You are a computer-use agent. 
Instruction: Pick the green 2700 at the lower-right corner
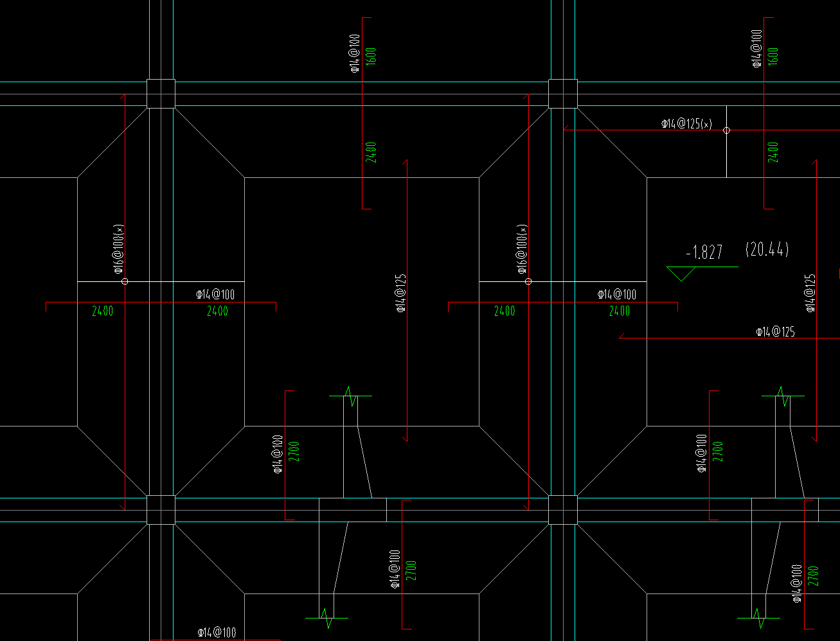point(814,575)
